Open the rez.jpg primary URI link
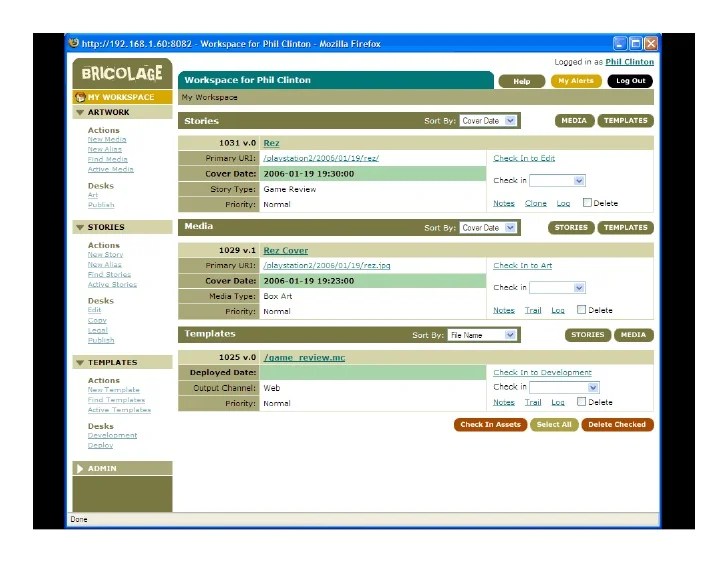The image size is (728, 563). (x=326, y=265)
